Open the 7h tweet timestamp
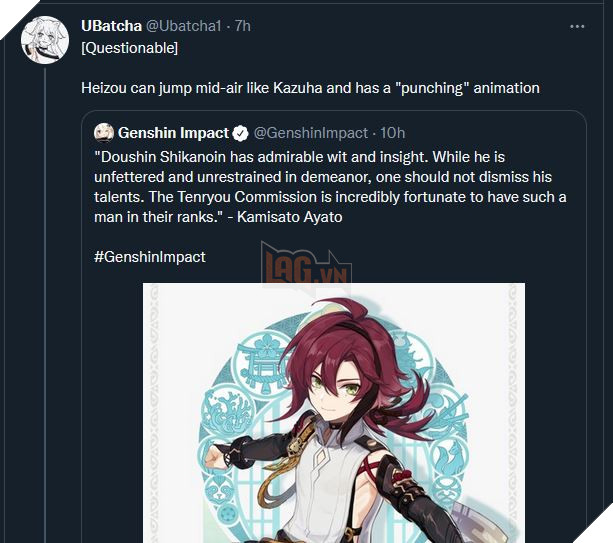Screen dimensions: 613x543 [242, 26]
